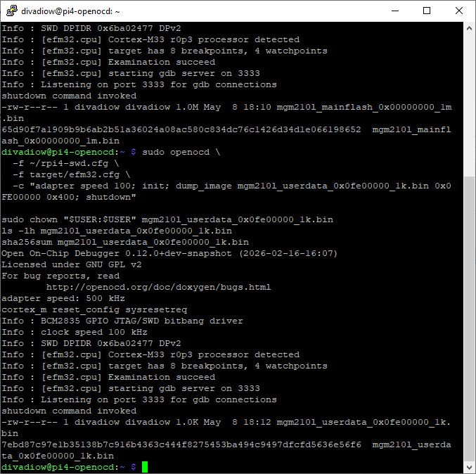Click the 'sha256sum mgm2101_userdata' command line
Image resolution: width=476 pixels, height=474 pixels.
[x=125, y=242]
